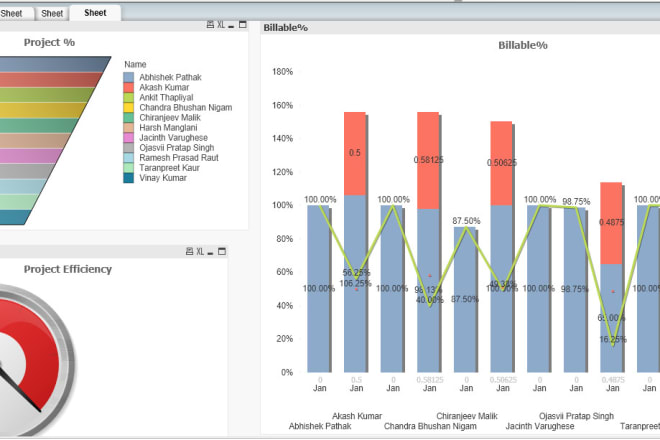Click the red bar segment labeled 0.50625
The height and width of the screenshot is (440, 660).
point(501,163)
